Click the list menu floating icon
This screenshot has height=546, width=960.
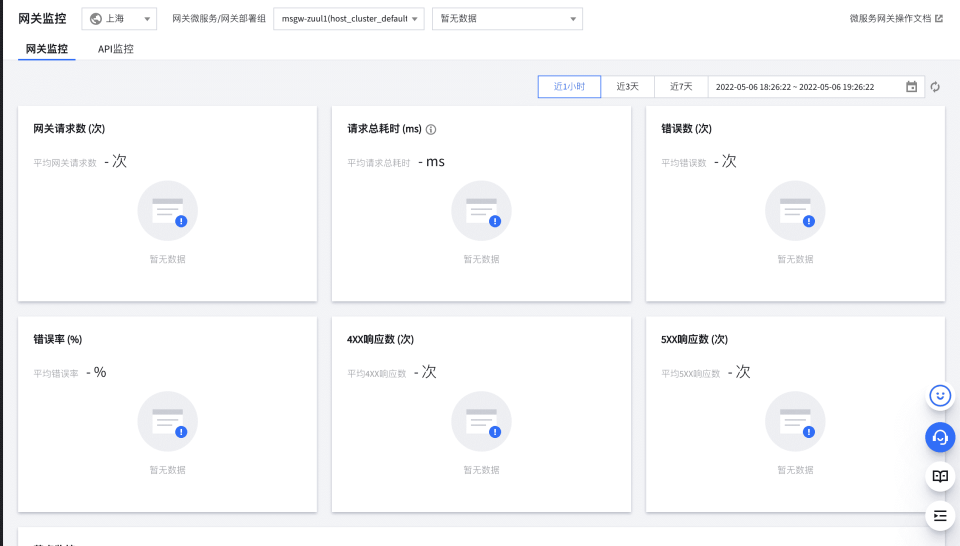point(939,516)
